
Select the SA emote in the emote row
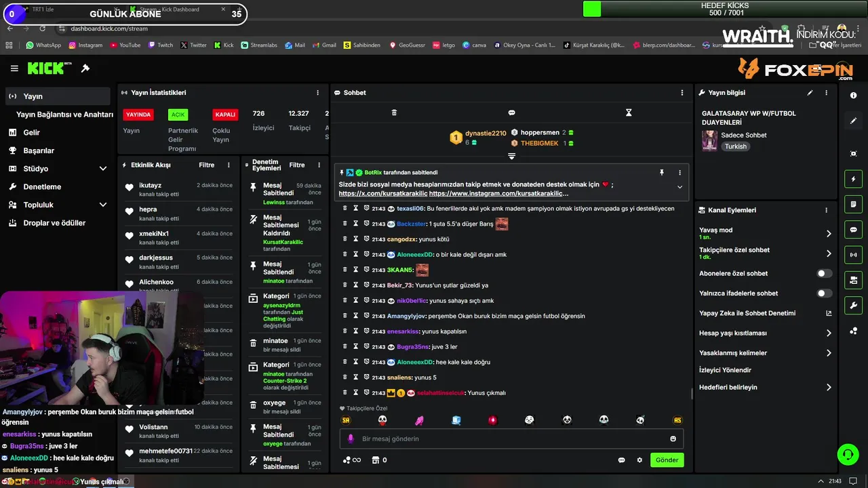[x=346, y=420]
